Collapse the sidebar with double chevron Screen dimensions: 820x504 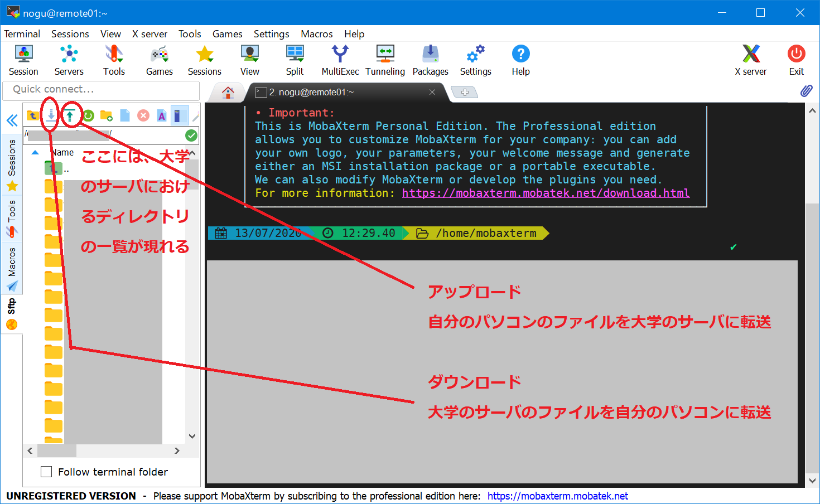(12, 120)
